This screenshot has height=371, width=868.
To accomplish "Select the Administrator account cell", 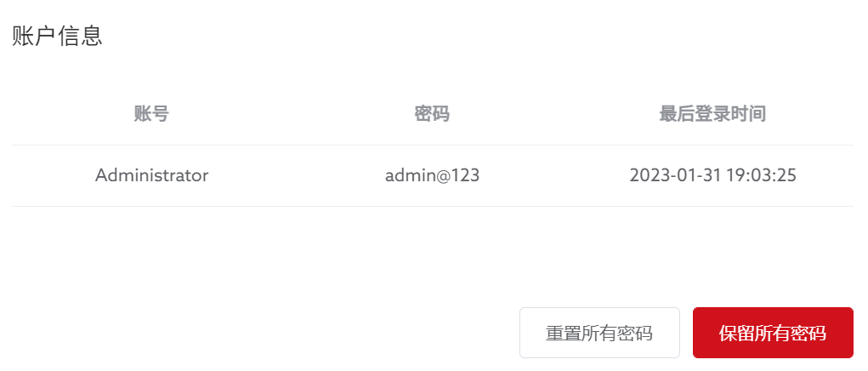I will click(151, 175).
